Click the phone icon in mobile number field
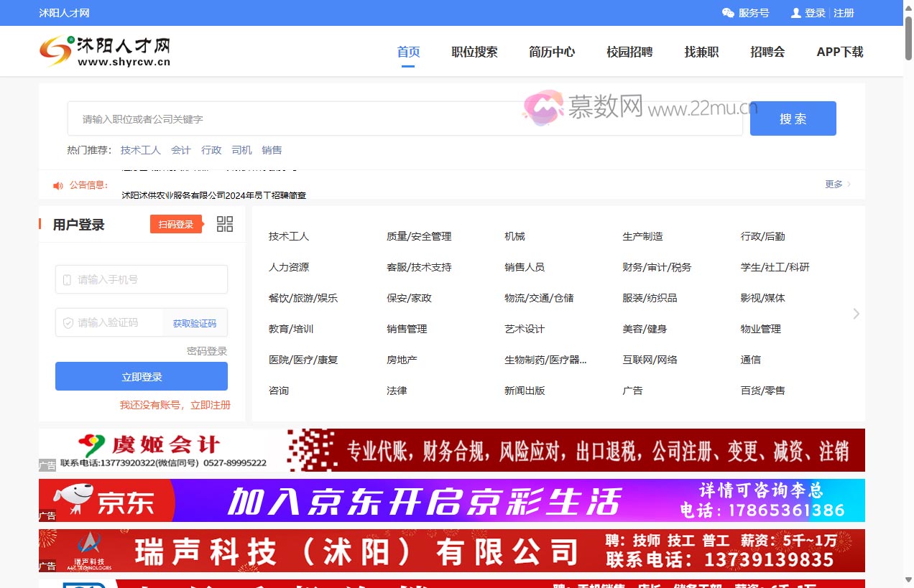Image resolution: width=914 pixels, height=588 pixels. click(x=65, y=279)
